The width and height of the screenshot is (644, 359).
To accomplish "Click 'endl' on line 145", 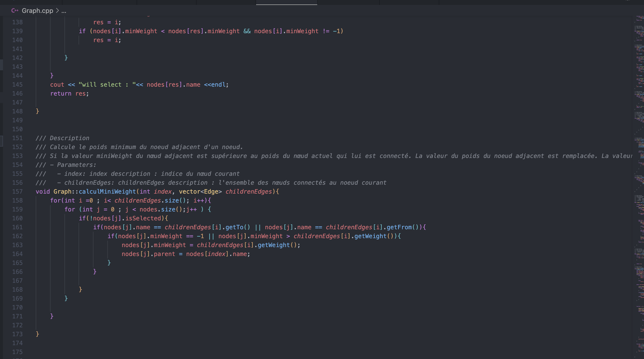I will 218,85.
